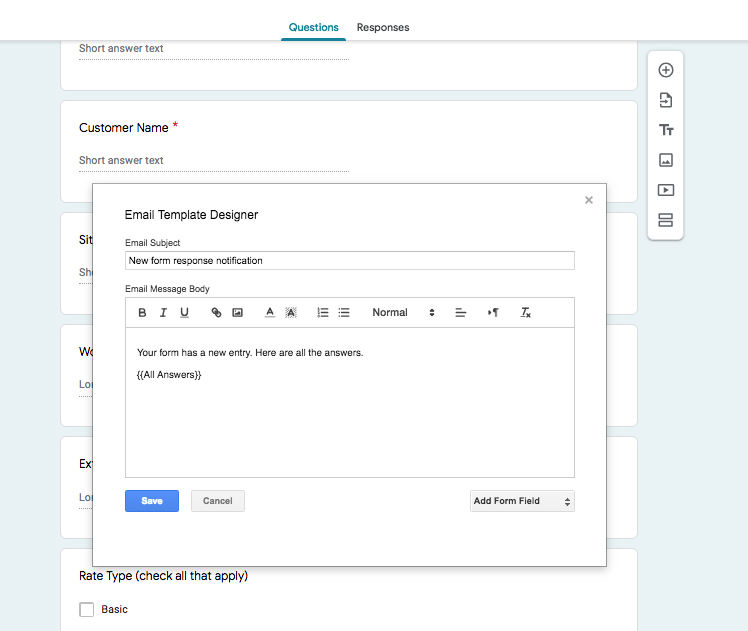Open the text alignment dropdown
The width and height of the screenshot is (748, 631).
tap(461, 313)
